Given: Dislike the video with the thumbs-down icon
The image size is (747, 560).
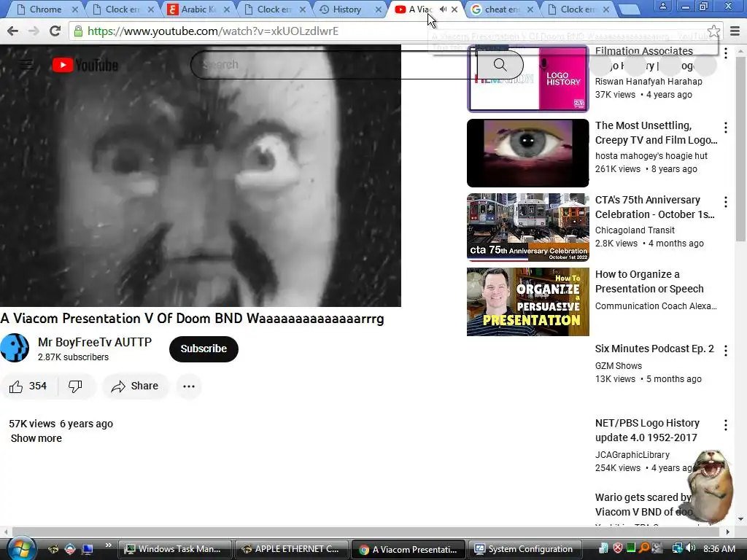Looking at the screenshot, I should (x=75, y=386).
